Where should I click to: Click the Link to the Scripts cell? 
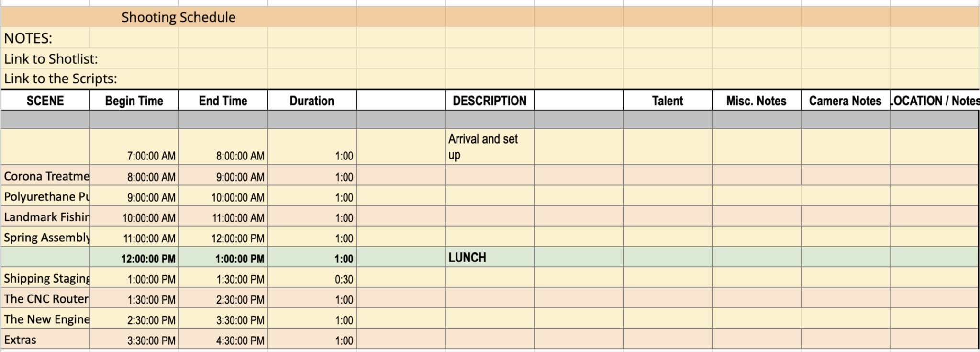click(x=61, y=79)
